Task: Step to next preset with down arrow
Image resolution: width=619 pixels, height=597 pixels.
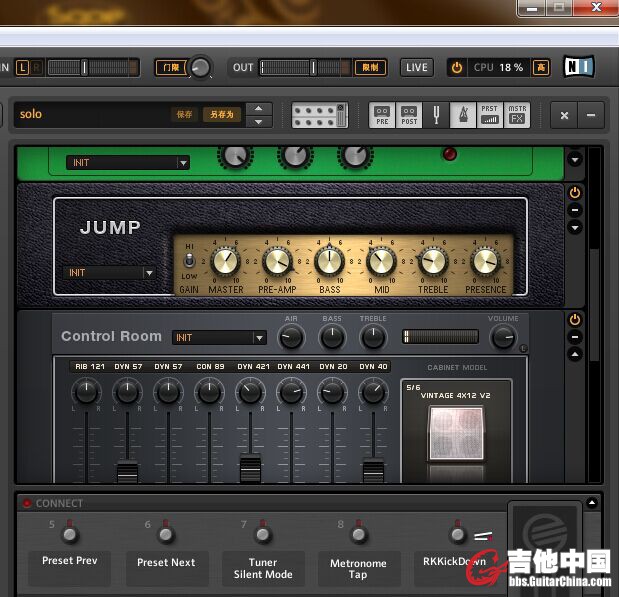Action: coord(259,122)
